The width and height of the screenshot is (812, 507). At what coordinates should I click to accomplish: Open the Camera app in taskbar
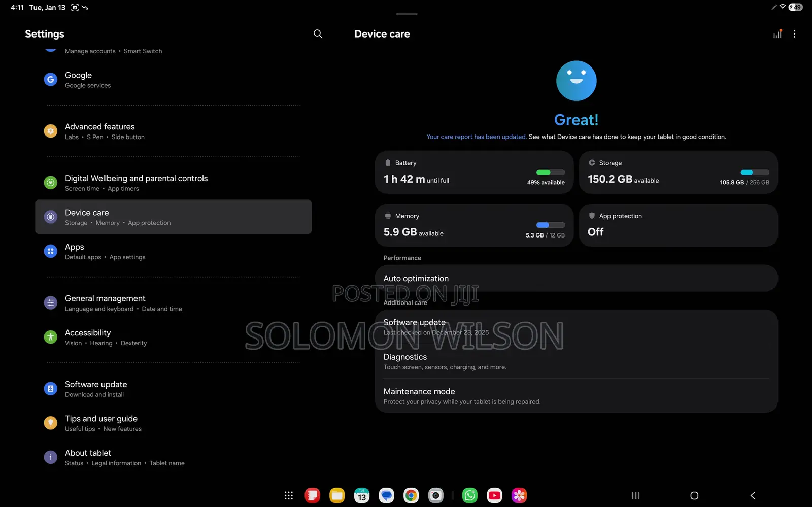click(435, 495)
